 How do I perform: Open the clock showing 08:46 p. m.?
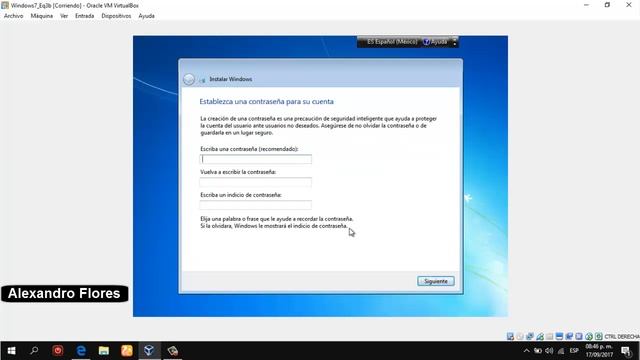[x=599, y=351]
